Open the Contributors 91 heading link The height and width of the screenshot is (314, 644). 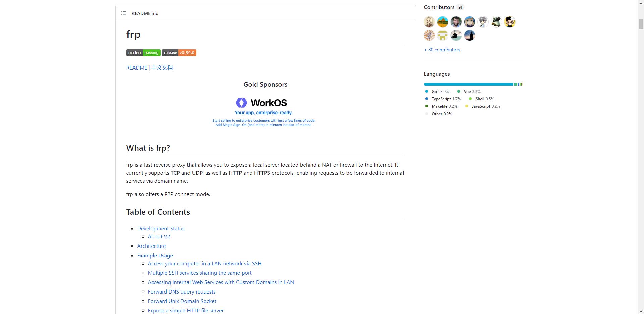[444, 7]
